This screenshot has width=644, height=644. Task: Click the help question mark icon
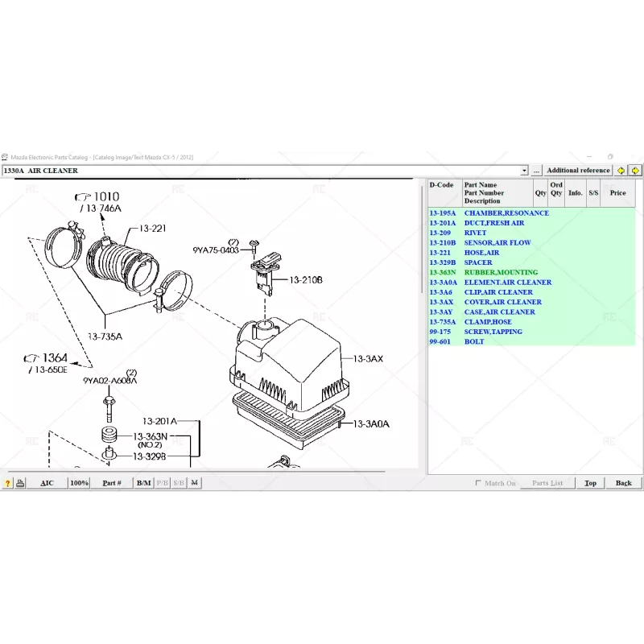point(8,482)
